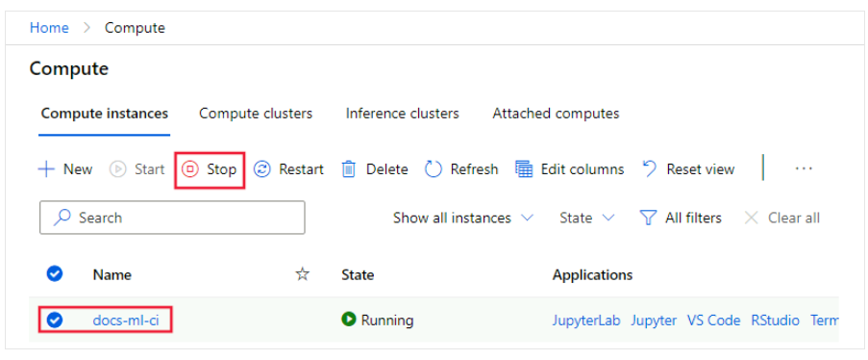
Task: Open the State filter dropdown
Action: click(586, 218)
